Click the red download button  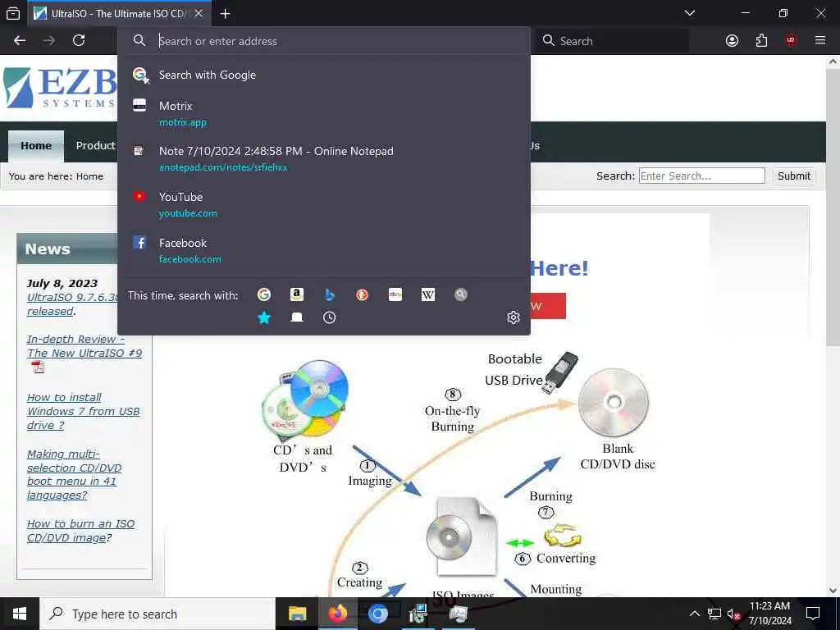(547, 306)
